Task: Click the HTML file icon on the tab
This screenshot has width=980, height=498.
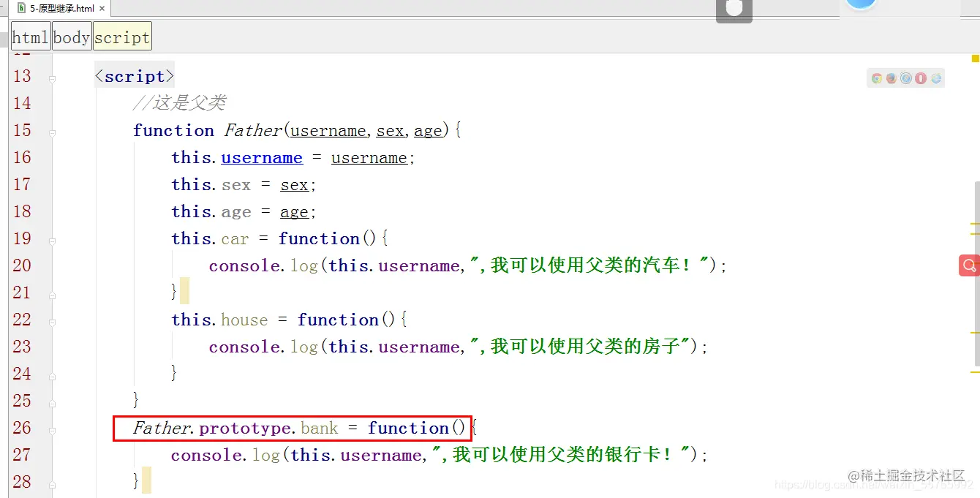Action: click(22, 9)
